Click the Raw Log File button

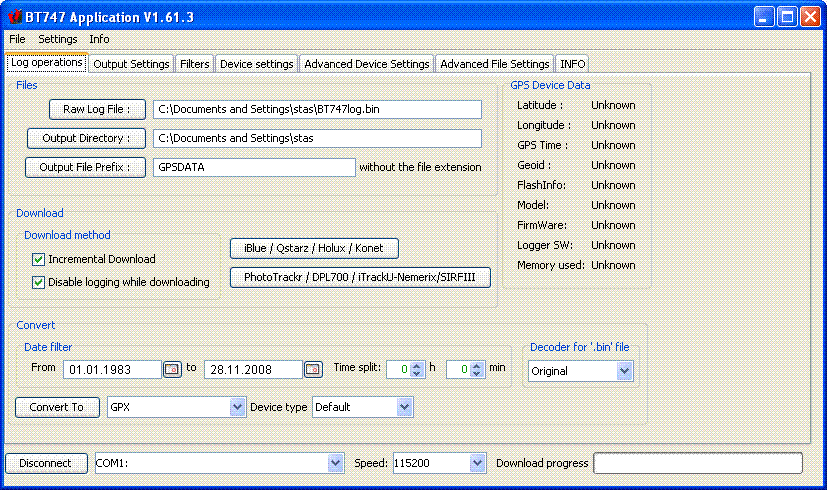(x=97, y=109)
